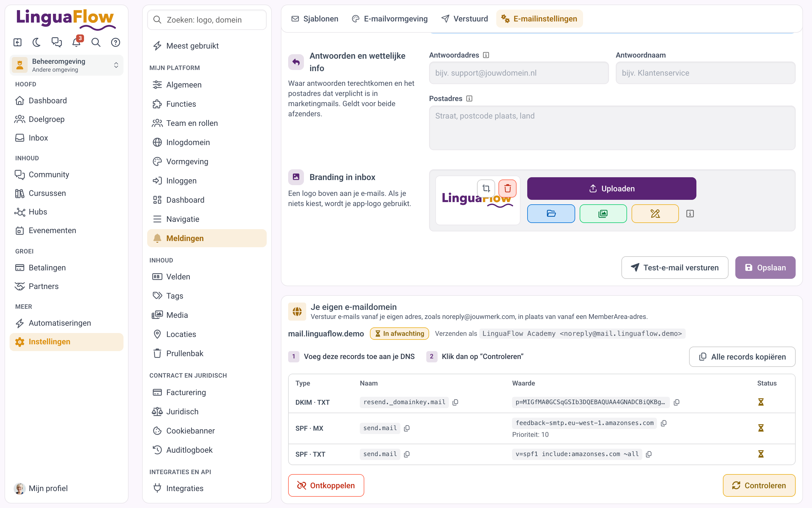The height and width of the screenshot is (508, 812).
Task: Open Functies settings
Action: (207, 104)
